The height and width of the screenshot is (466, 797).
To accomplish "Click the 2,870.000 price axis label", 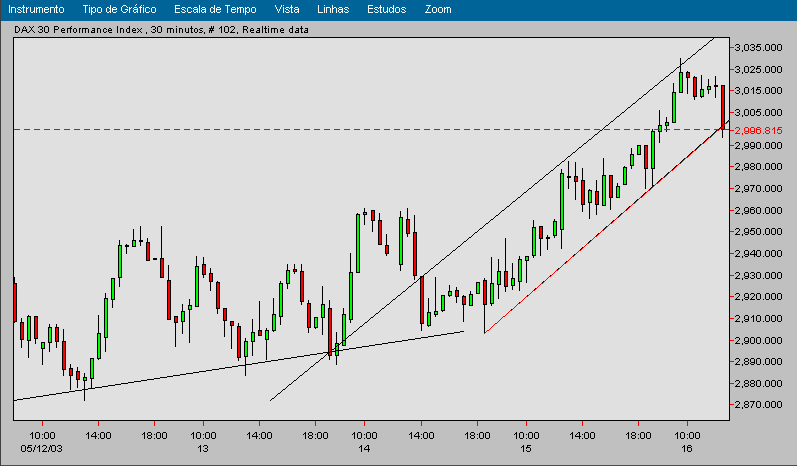I will coord(758,405).
